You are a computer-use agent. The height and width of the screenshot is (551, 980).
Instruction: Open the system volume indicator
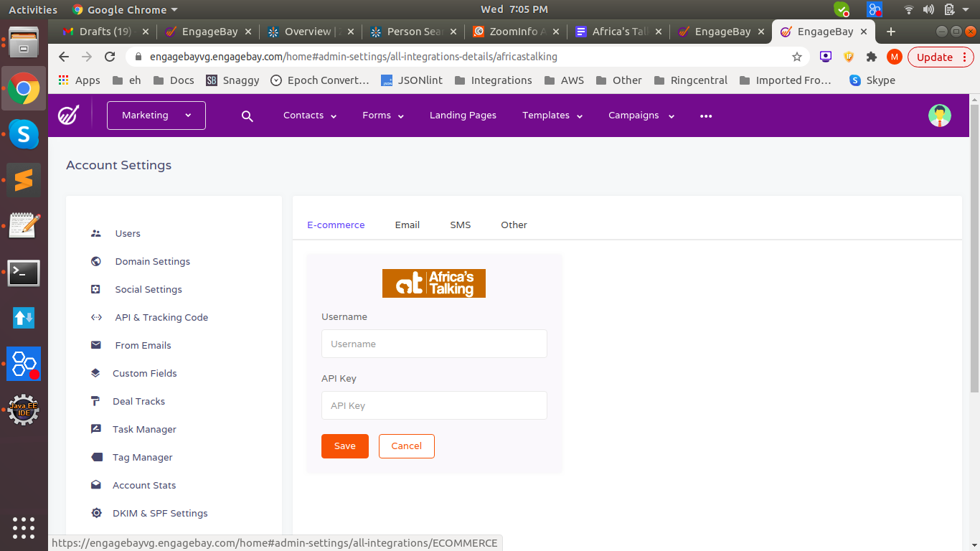pos(929,9)
